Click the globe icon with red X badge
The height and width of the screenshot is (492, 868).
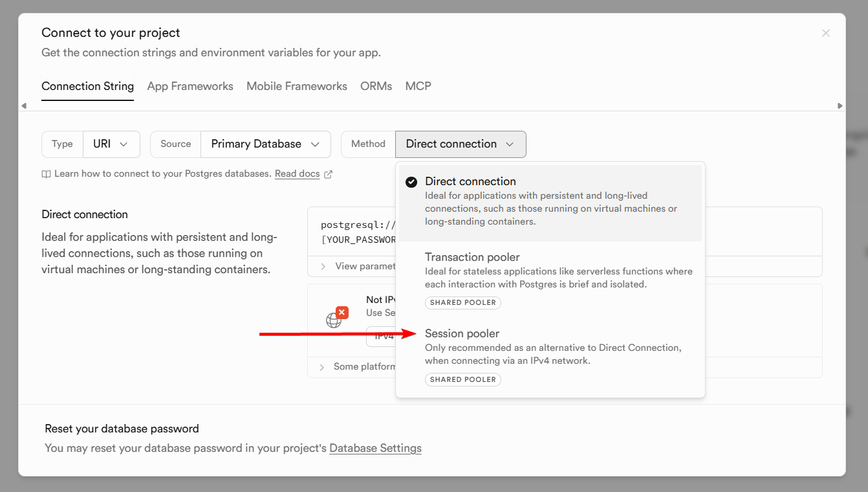click(334, 319)
